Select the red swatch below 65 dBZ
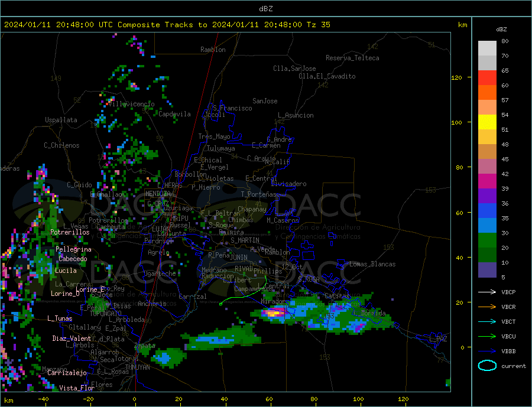The width and height of the screenshot is (532, 407). click(x=487, y=77)
